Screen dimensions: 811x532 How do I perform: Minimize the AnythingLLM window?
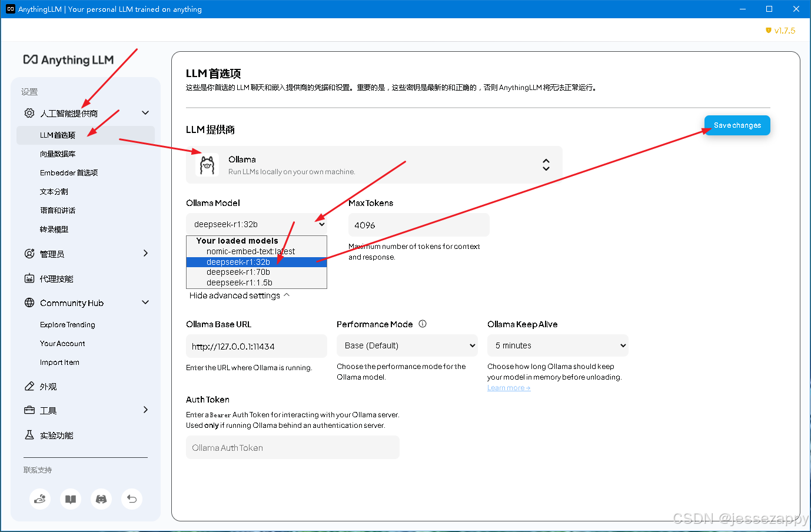(743, 9)
